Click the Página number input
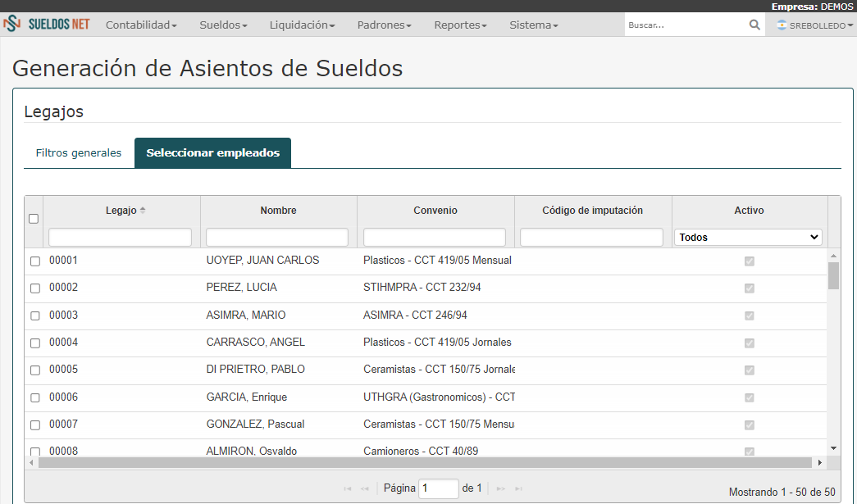Image resolution: width=857 pixels, height=504 pixels. click(438, 488)
